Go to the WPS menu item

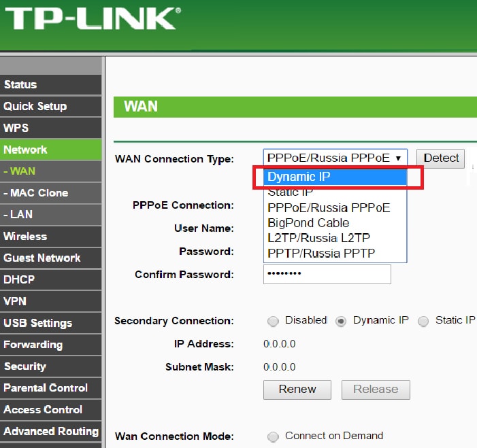(x=50, y=128)
